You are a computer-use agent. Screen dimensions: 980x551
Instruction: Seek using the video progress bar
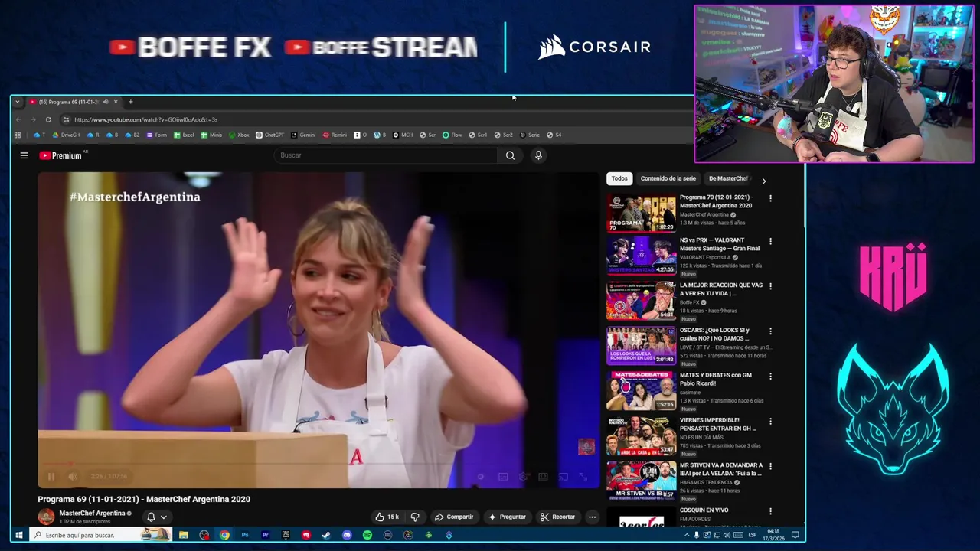[x=318, y=464]
